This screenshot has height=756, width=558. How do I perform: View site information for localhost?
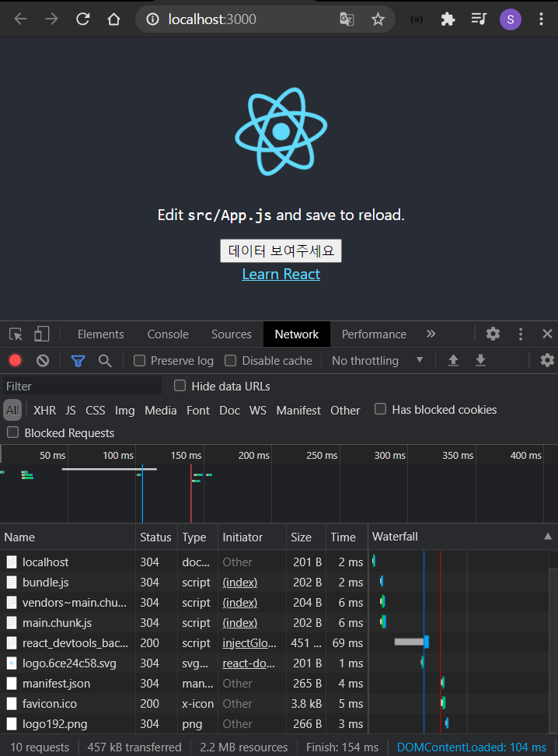point(153,19)
